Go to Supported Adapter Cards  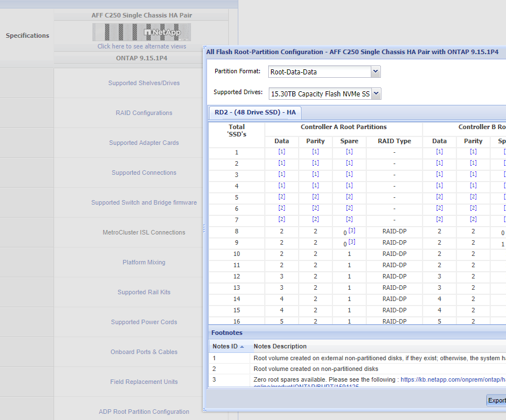(144, 143)
